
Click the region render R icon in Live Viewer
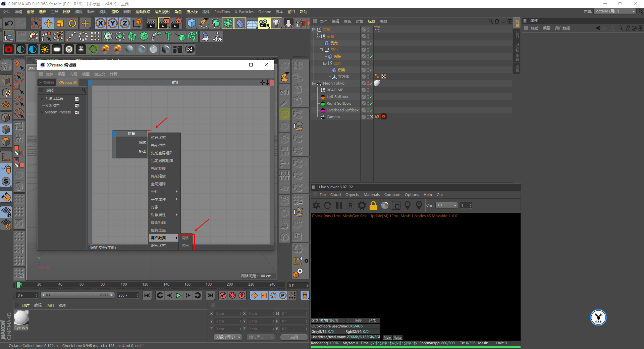point(351,205)
